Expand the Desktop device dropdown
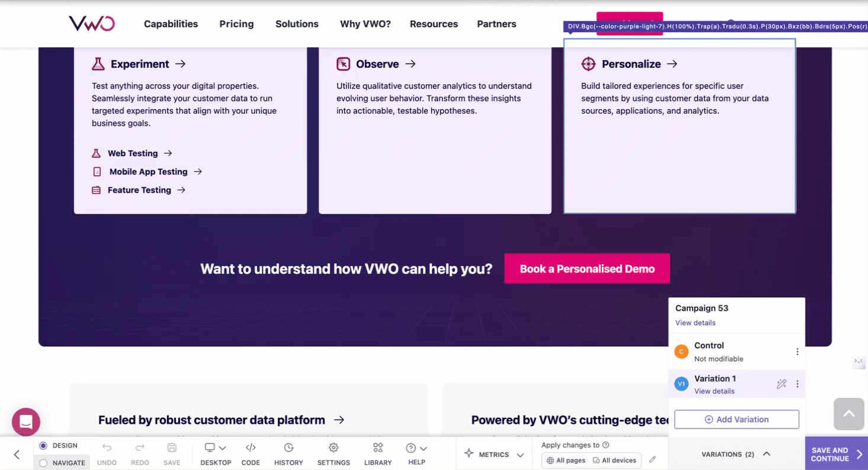The width and height of the screenshot is (868, 470). [216, 453]
